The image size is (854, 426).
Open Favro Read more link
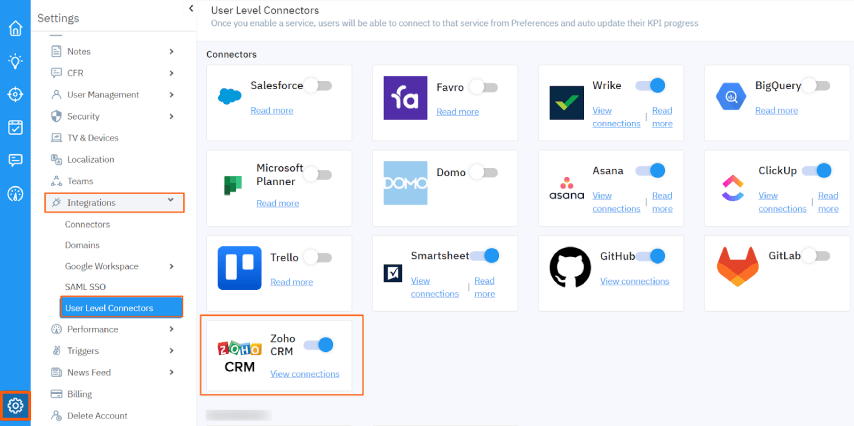point(458,112)
